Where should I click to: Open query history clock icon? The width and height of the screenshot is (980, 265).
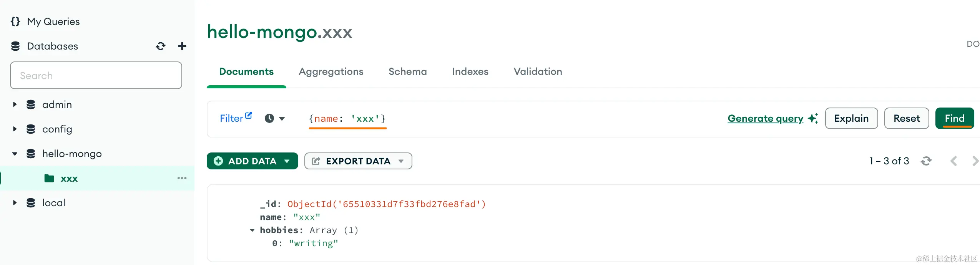click(269, 118)
